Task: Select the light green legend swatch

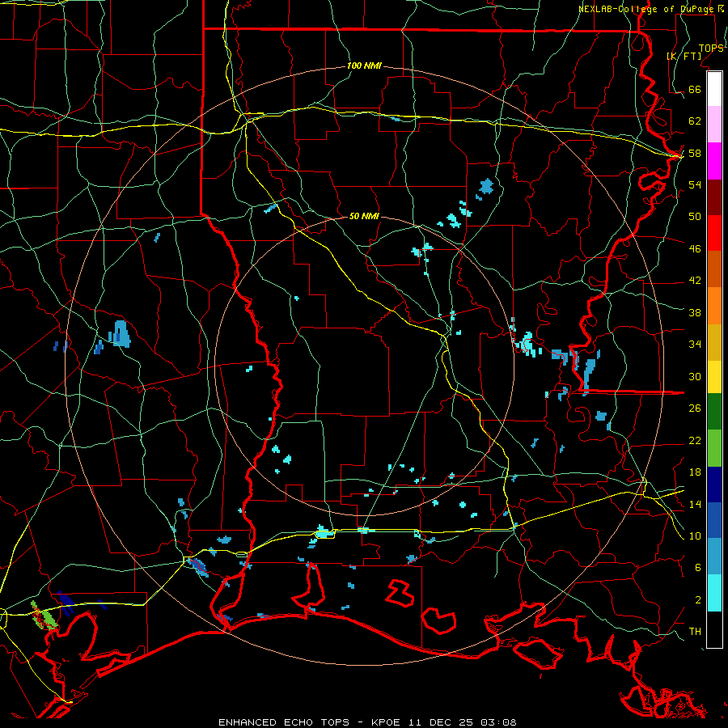Action: (x=714, y=448)
